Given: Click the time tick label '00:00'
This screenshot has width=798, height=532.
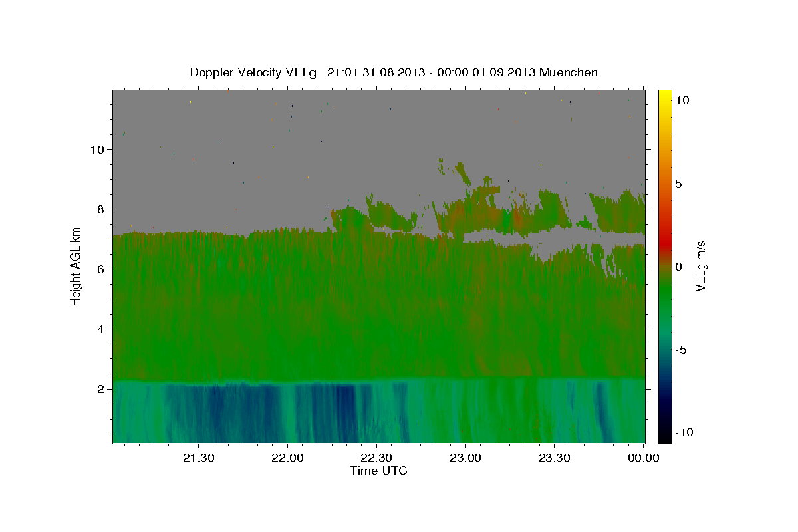Looking at the screenshot, I should (x=644, y=458).
